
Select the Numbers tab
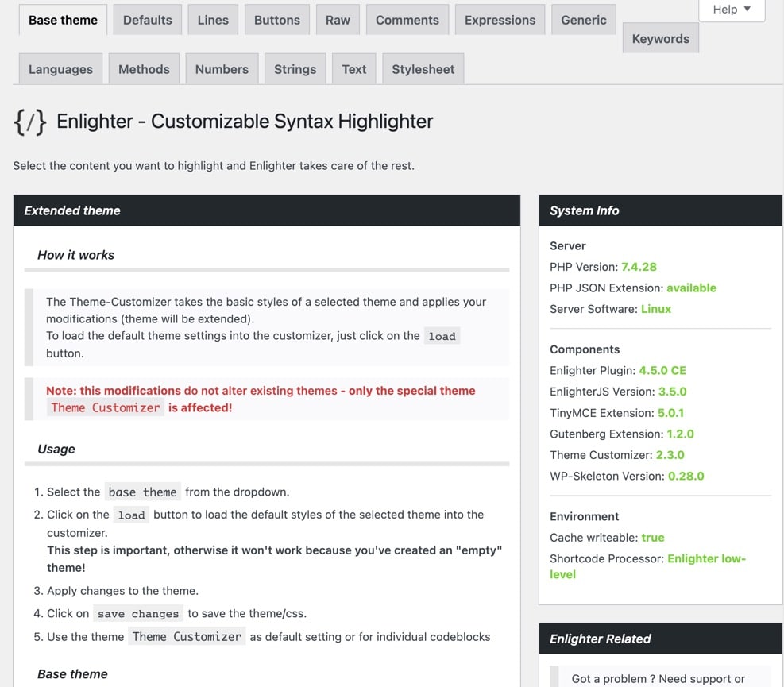(x=222, y=69)
